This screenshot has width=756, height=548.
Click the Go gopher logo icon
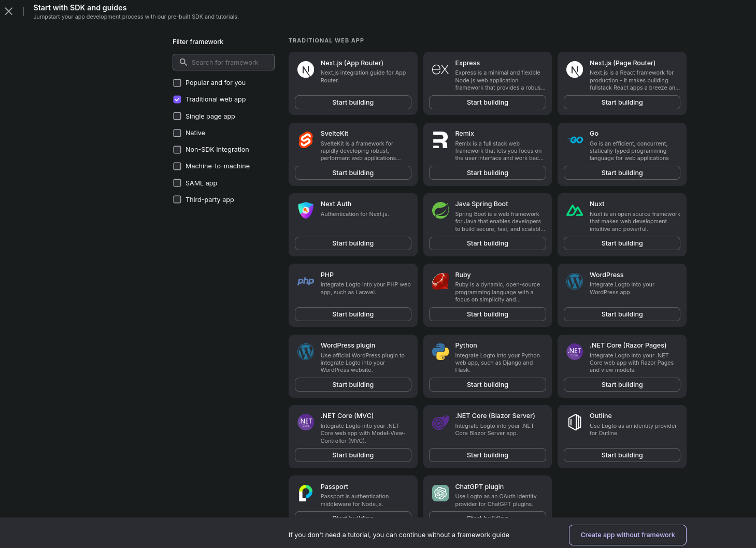(575, 140)
